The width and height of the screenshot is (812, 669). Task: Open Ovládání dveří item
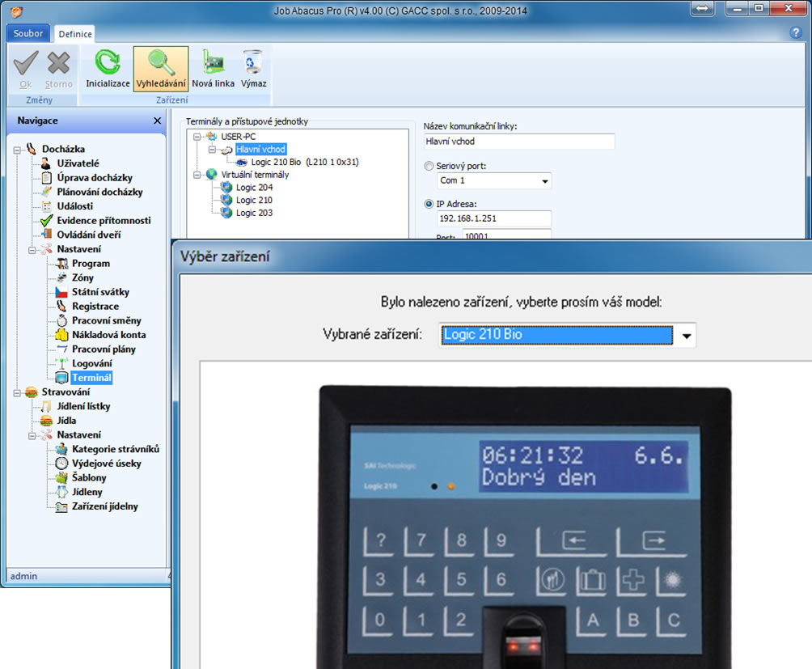click(x=88, y=235)
